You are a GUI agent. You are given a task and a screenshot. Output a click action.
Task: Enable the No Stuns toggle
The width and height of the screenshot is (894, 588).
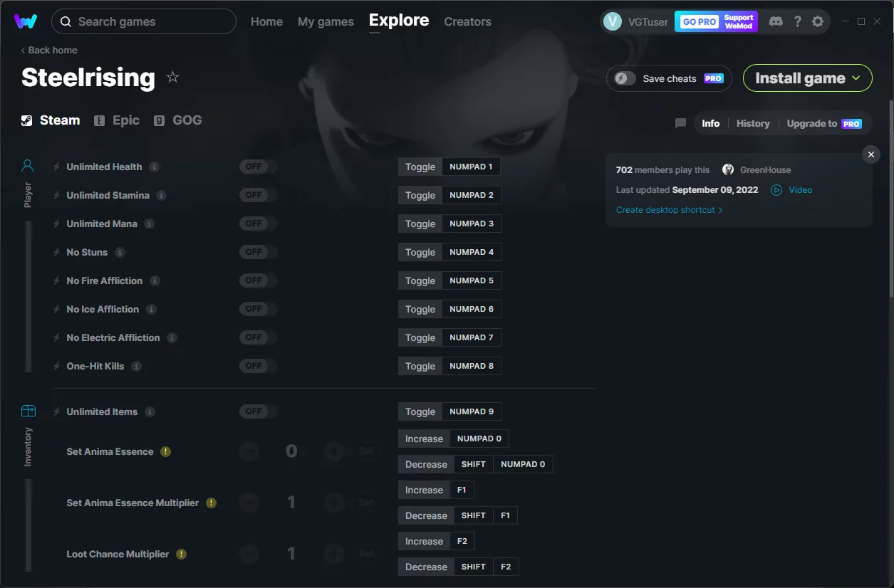(258, 252)
